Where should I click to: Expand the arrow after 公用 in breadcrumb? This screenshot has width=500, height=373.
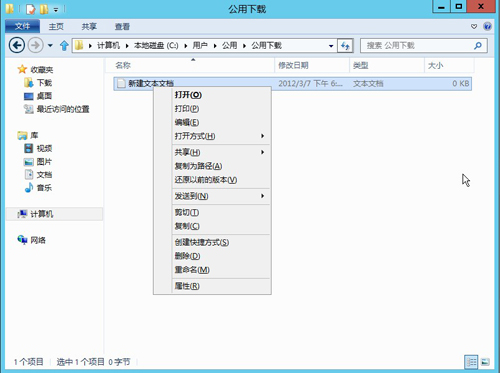pyautogui.click(x=244, y=46)
